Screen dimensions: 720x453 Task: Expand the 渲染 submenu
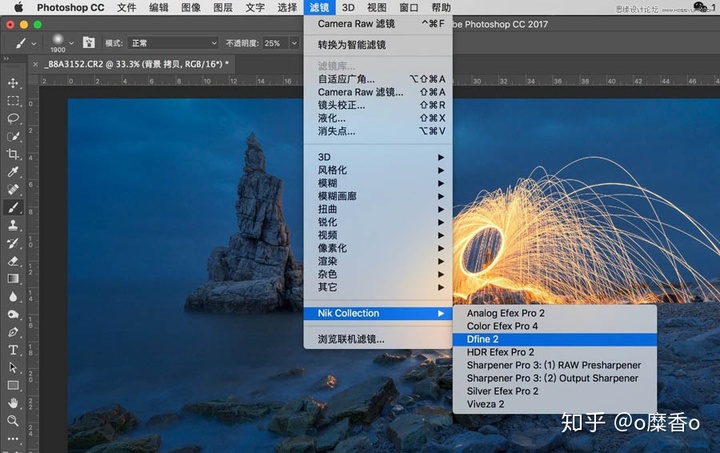[378, 261]
